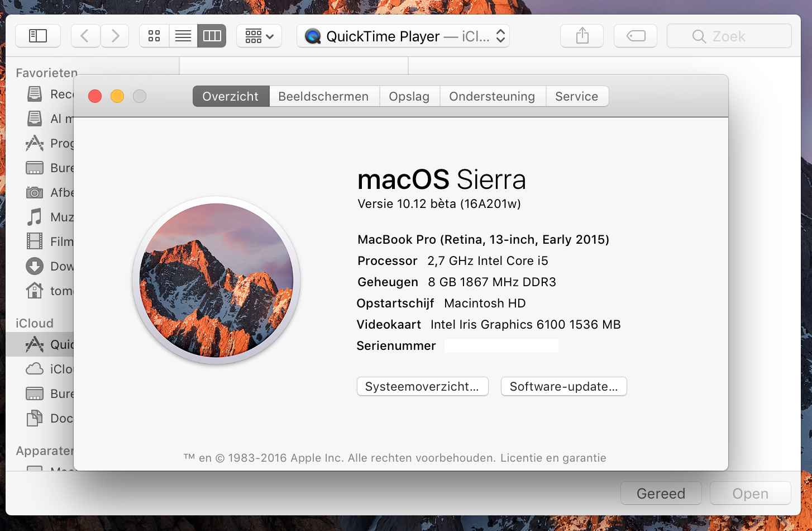Image resolution: width=812 pixels, height=531 pixels.
Task: Open the iCloud Drive cloud icon
Action: coord(35,369)
